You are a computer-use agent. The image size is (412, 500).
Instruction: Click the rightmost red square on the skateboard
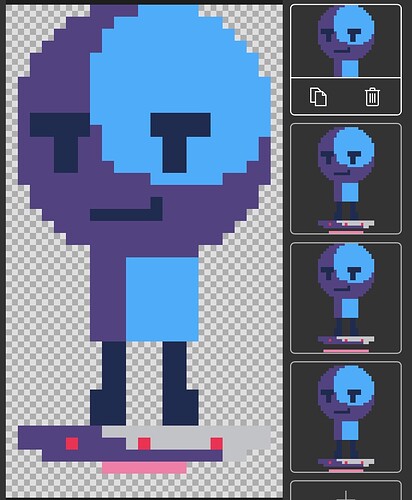[217, 444]
